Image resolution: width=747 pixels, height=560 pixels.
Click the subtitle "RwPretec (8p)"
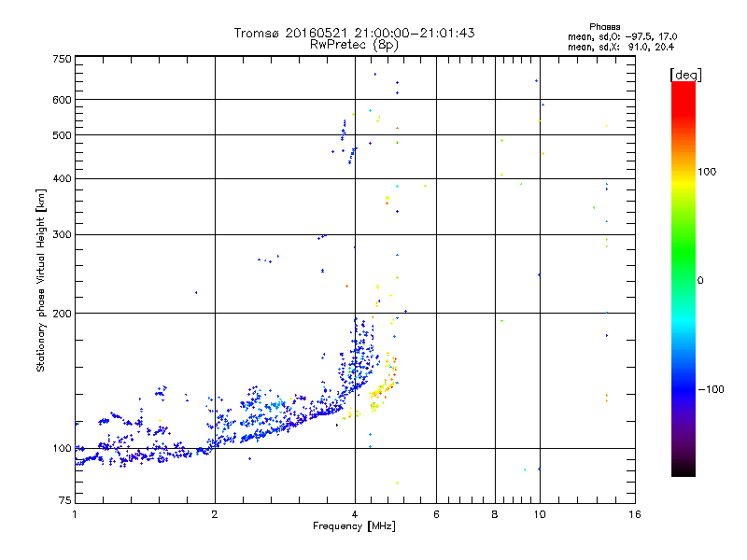(354, 45)
